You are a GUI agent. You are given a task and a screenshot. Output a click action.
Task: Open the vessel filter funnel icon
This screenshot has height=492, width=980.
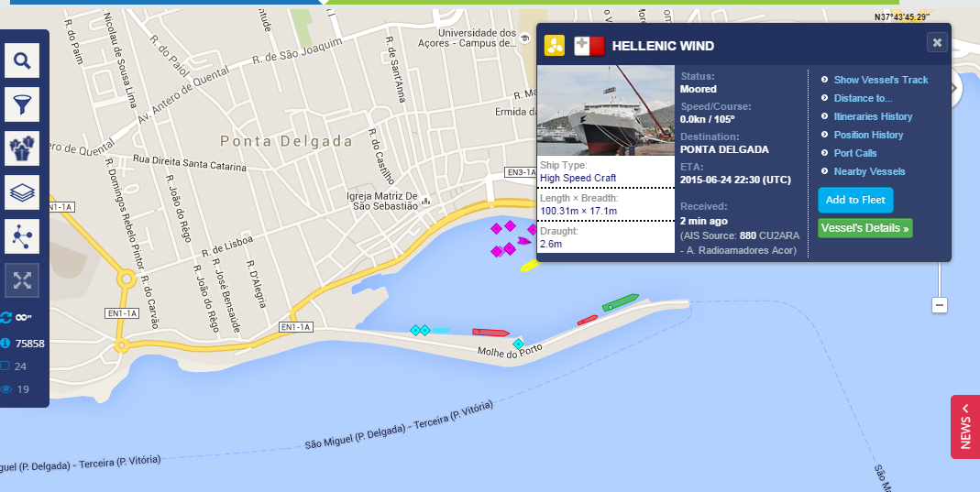pyautogui.click(x=22, y=104)
